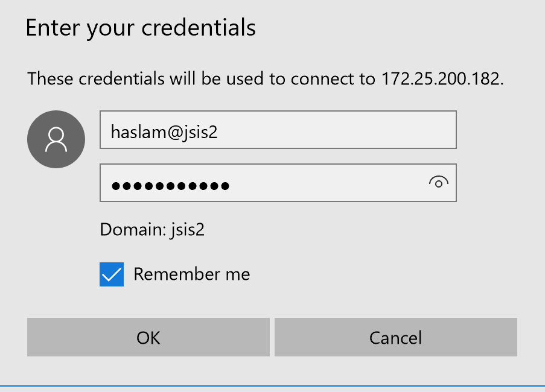
Task: Click the white checkmark in blue box
Action: coord(112,274)
